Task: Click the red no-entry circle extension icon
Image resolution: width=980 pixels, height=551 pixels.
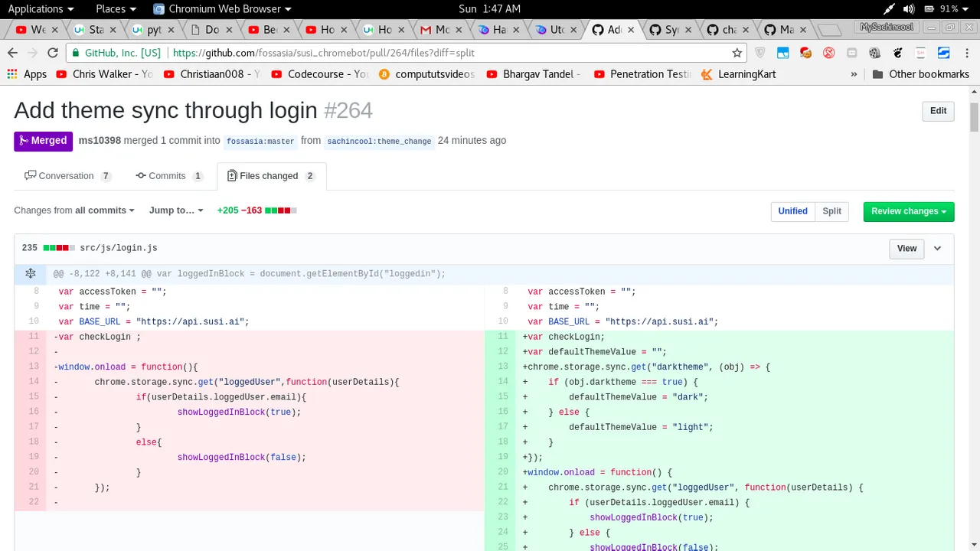Action: pos(828,53)
